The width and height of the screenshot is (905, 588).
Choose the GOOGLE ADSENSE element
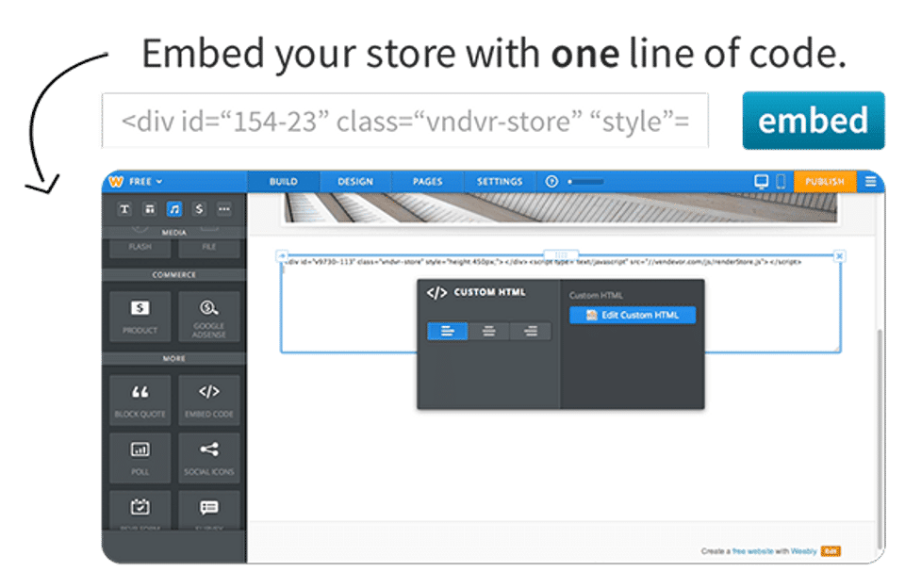point(209,317)
